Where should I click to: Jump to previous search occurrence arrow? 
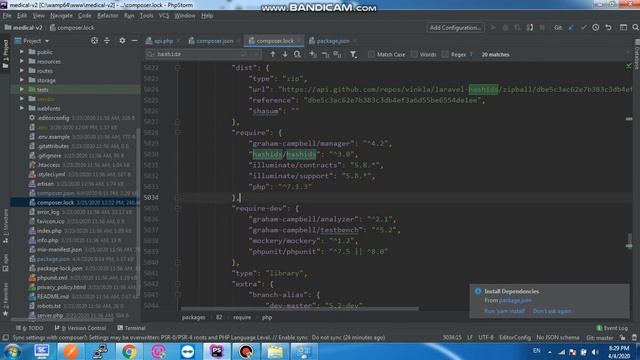(273, 54)
